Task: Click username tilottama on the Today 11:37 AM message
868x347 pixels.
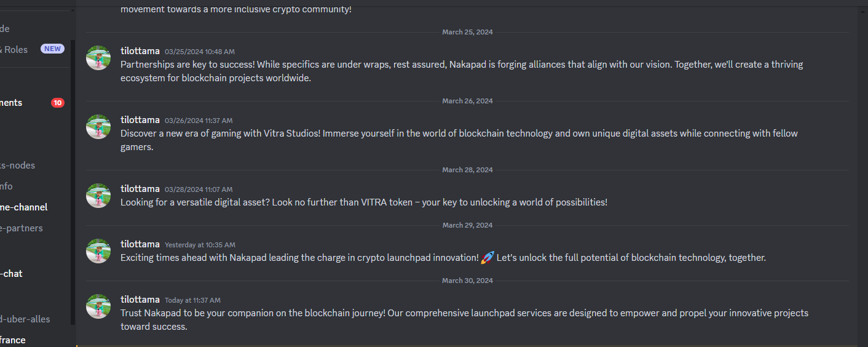Action: tap(140, 299)
